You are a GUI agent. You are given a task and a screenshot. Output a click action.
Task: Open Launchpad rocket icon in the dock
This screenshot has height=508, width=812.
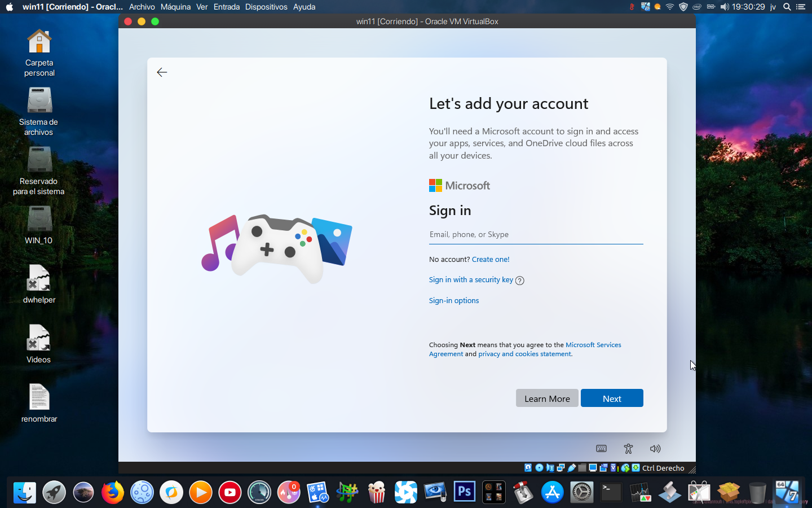(x=54, y=493)
